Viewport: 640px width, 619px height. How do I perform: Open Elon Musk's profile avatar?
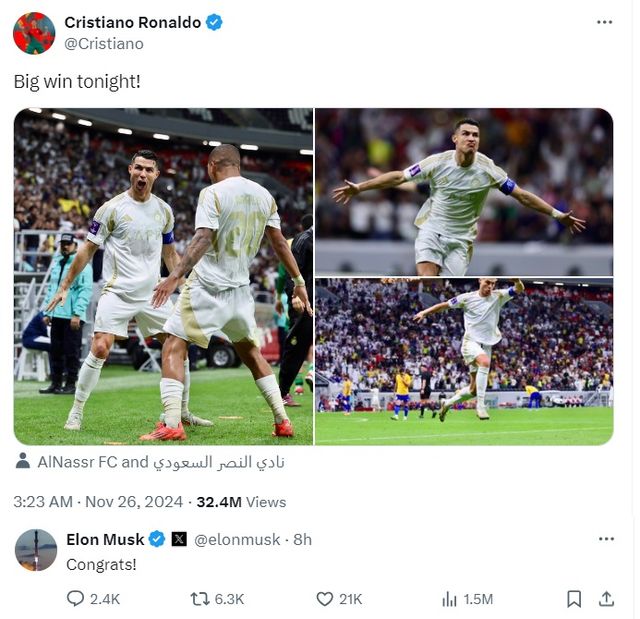(36, 550)
